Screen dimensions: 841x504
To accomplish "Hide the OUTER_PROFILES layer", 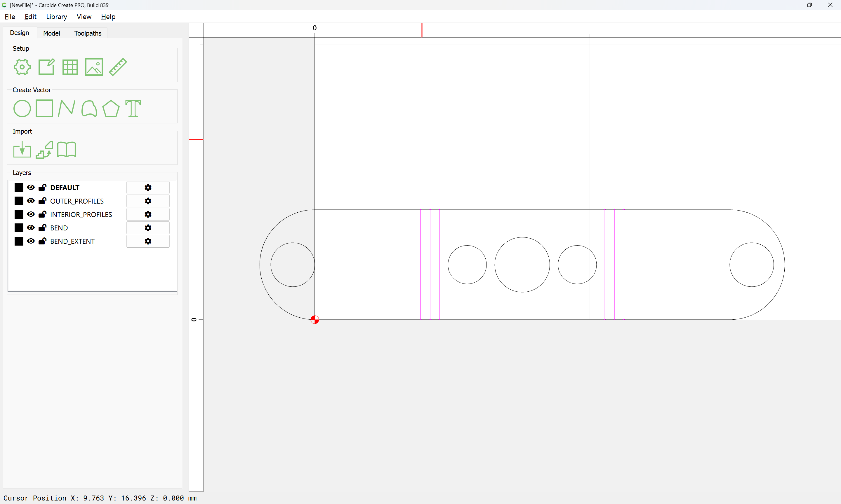I will pyautogui.click(x=31, y=201).
